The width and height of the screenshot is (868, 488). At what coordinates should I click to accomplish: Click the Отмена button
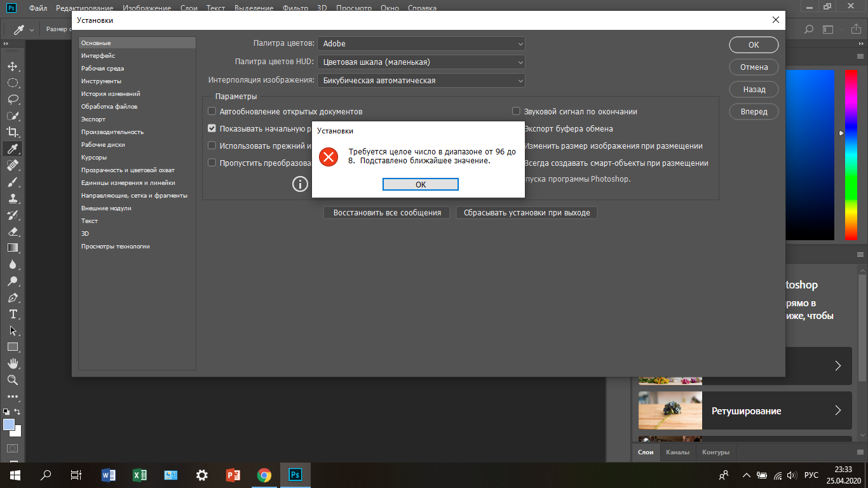coord(754,67)
